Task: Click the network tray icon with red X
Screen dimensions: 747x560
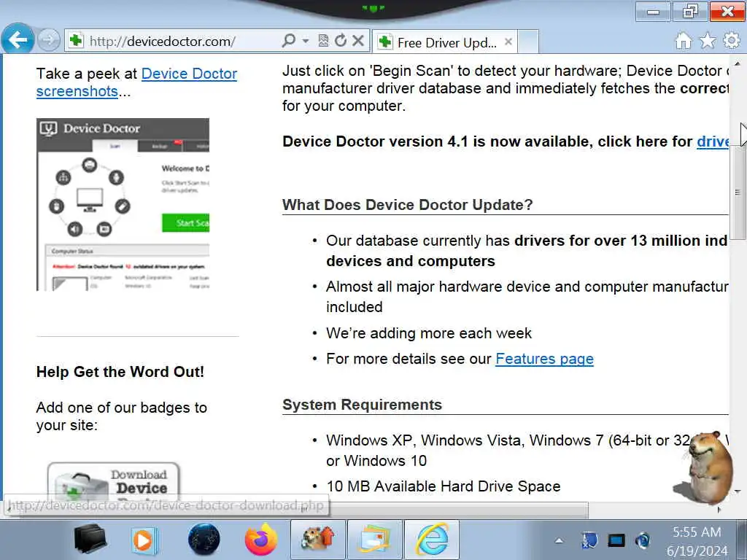Action: point(589,540)
